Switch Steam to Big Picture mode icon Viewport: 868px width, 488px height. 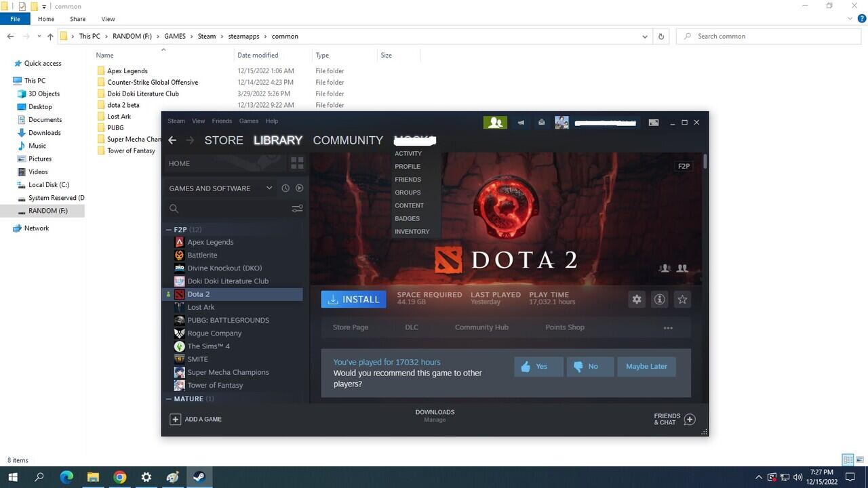pyautogui.click(x=654, y=123)
